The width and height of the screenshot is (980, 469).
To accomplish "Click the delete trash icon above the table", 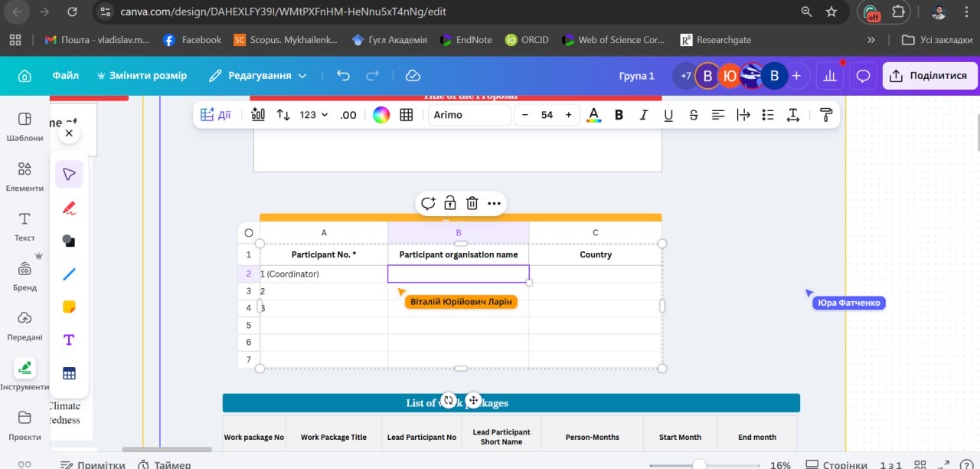I will point(472,203).
